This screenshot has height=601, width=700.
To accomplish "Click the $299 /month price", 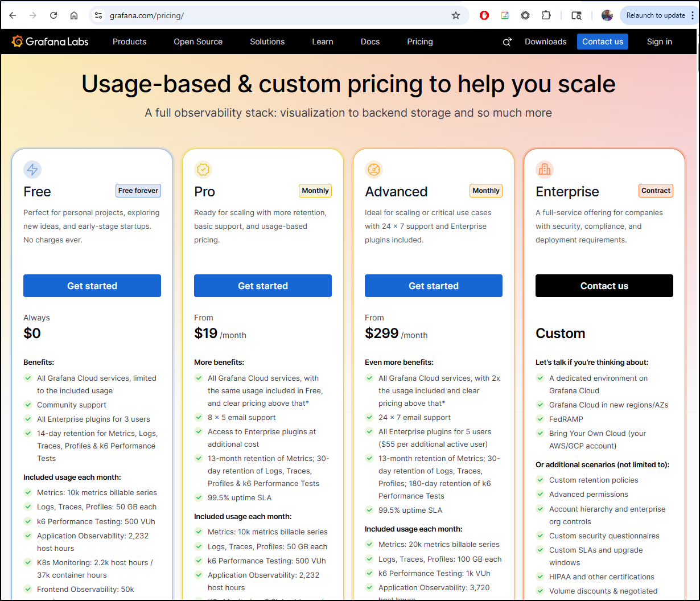I will point(396,334).
